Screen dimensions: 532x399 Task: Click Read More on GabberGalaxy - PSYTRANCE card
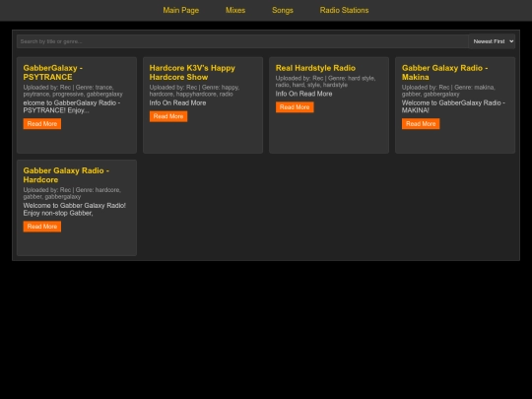click(x=42, y=124)
